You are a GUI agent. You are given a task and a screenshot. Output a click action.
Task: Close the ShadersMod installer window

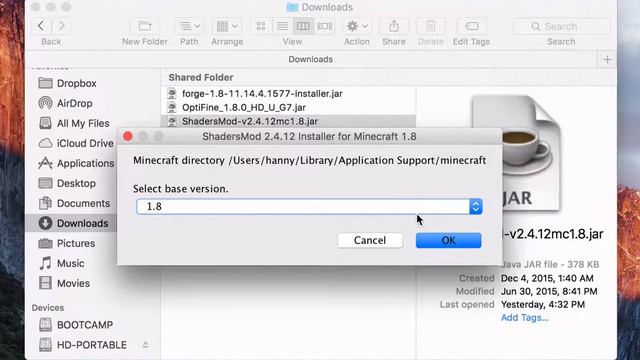click(x=128, y=136)
